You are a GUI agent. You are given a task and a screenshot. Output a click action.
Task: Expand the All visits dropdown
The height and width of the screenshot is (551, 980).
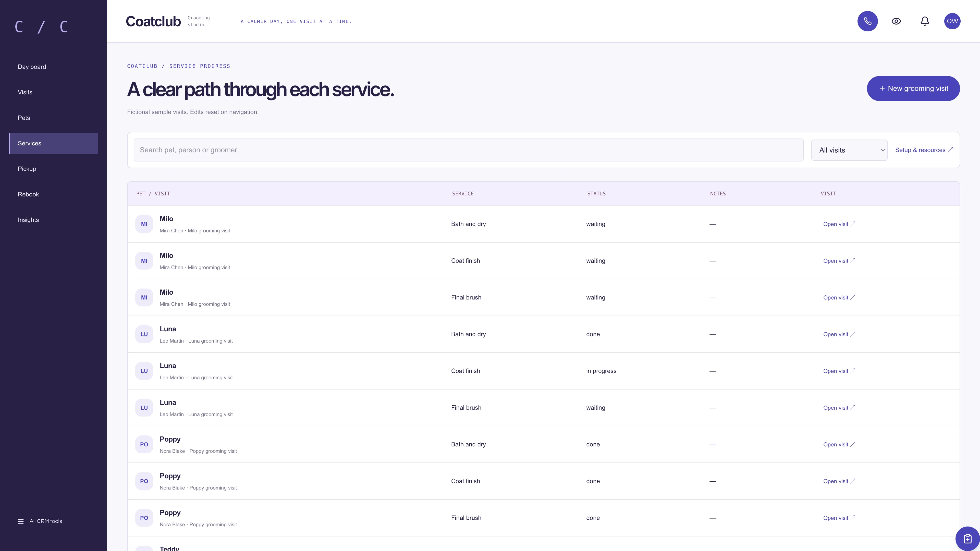point(849,150)
